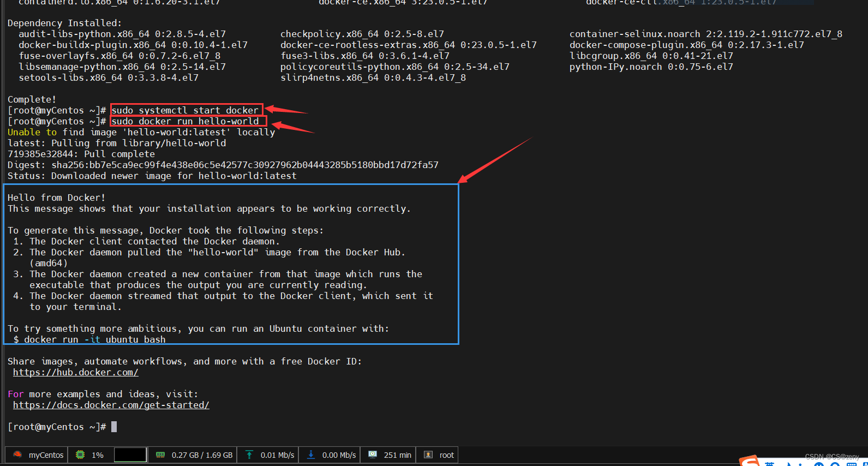Click 'fuse3-libs.x86_64' package entry

point(365,56)
